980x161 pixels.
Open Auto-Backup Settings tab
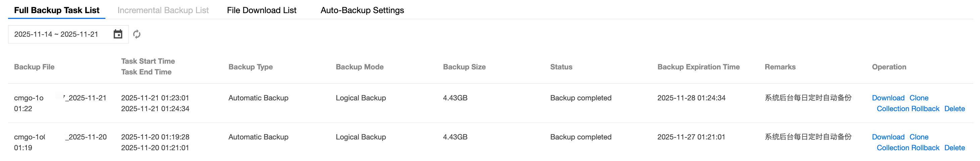(x=362, y=10)
